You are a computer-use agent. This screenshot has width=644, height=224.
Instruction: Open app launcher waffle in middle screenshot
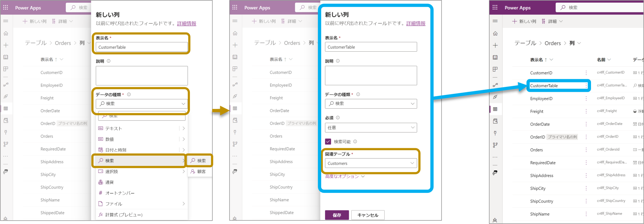(235, 7)
